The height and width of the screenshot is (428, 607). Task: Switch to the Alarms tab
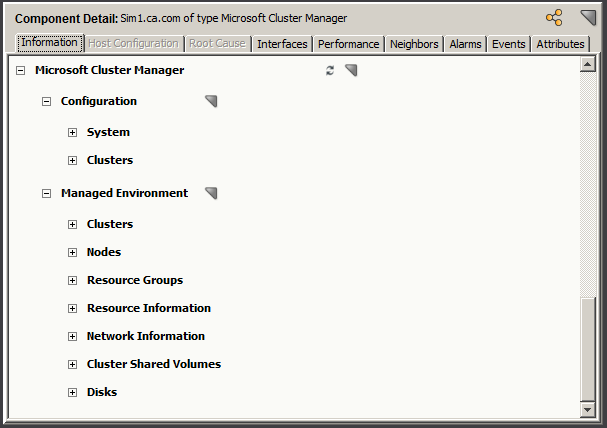(465, 44)
